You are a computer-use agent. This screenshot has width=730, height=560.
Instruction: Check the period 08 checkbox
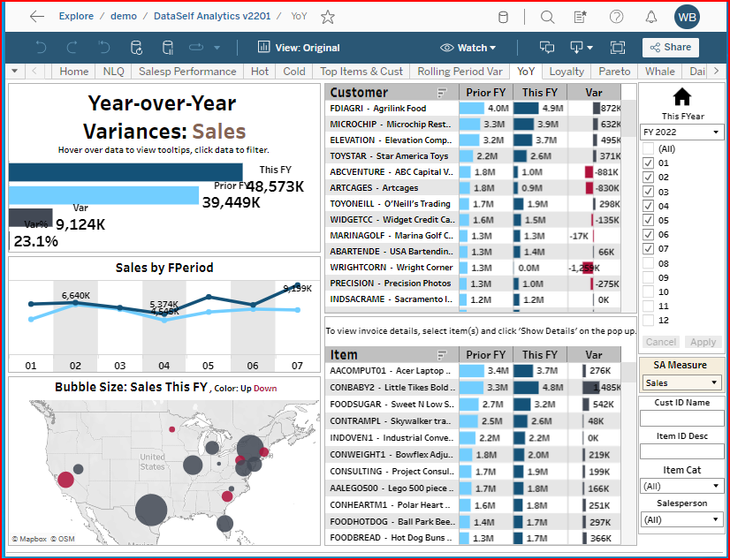coord(649,263)
